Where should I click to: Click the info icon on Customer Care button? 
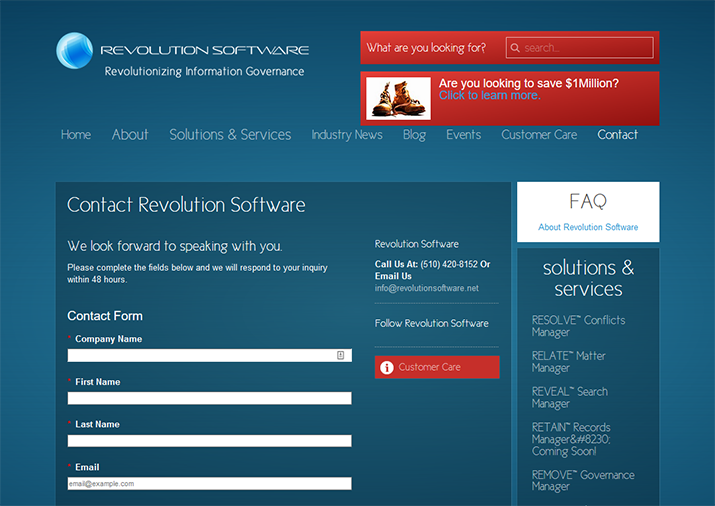coord(387,367)
